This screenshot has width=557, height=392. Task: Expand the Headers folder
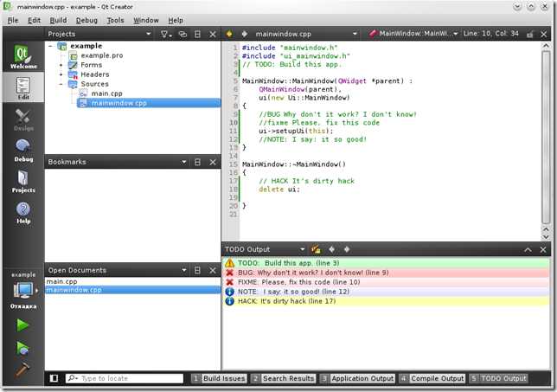pyautogui.click(x=61, y=74)
